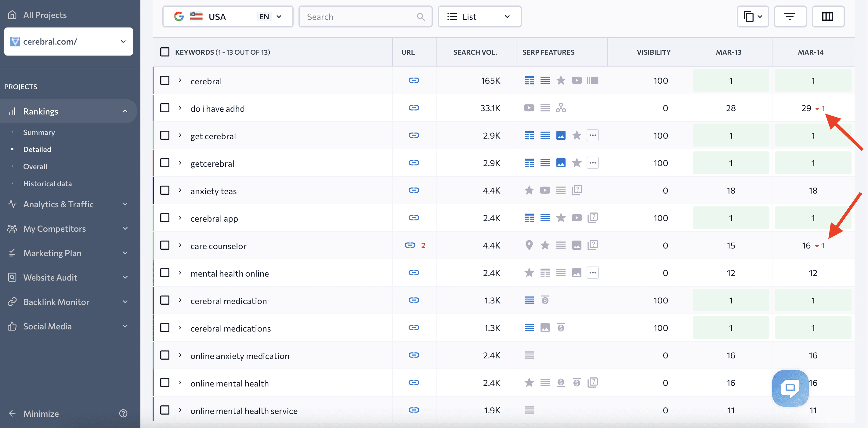Open Historical data page
The width and height of the screenshot is (868, 428).
coord(48,183)
